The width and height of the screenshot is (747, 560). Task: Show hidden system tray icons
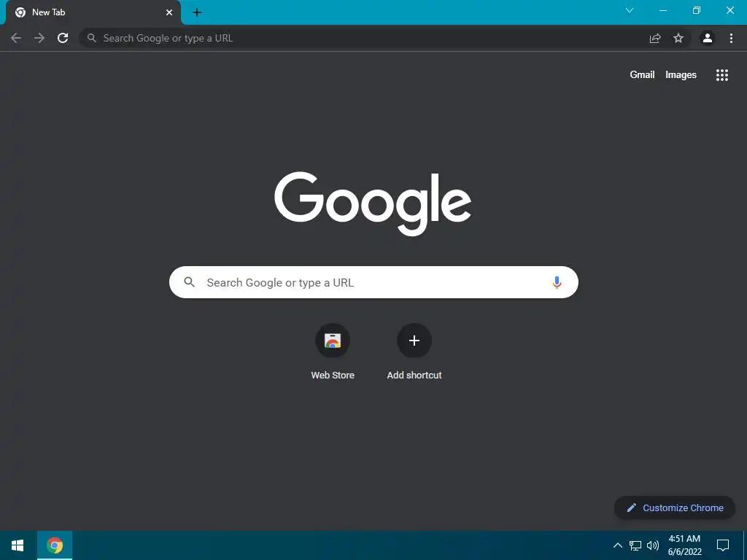pos(617,545)
